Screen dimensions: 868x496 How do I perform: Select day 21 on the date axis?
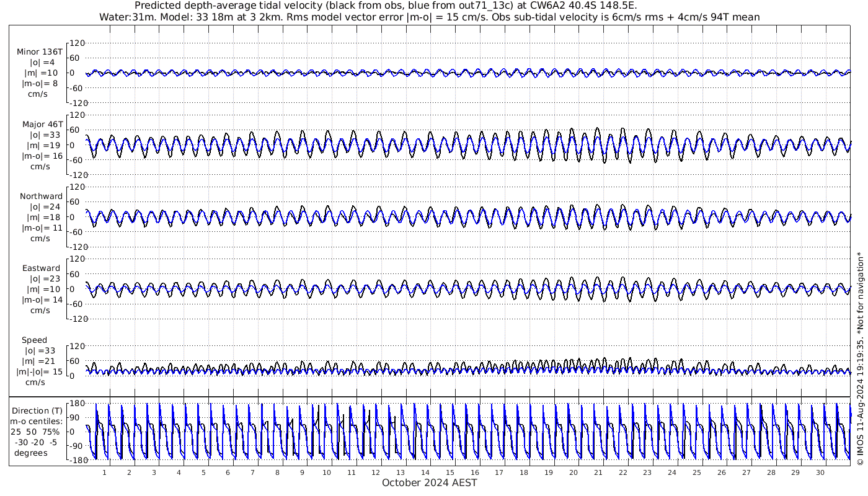(x=598, y=472)
